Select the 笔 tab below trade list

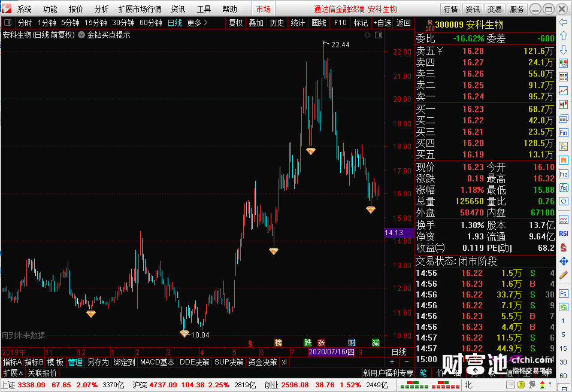tap(423, 373)
